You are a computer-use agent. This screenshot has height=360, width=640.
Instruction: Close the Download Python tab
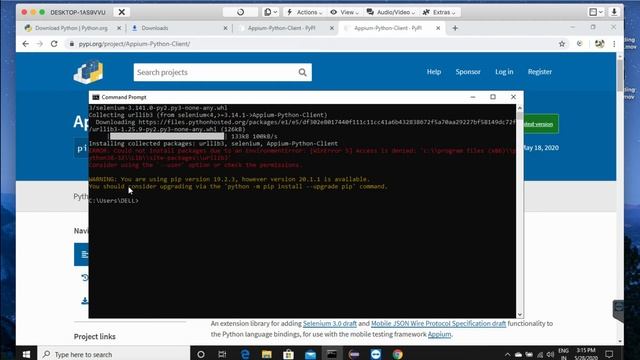119,28
